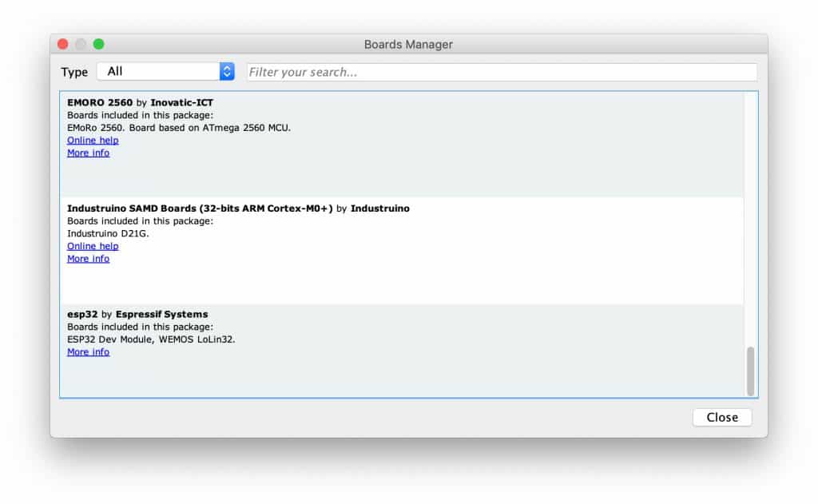Click the blue stepper arrows of Type dropdown
This screenshot has width=818, height=504.
pyautogui.click(x=227, y=71)
